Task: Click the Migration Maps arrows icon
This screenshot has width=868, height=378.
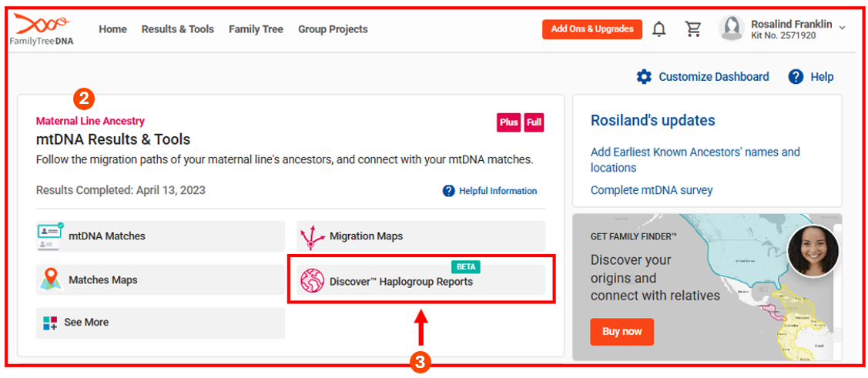Action: (x=312, y=237)
